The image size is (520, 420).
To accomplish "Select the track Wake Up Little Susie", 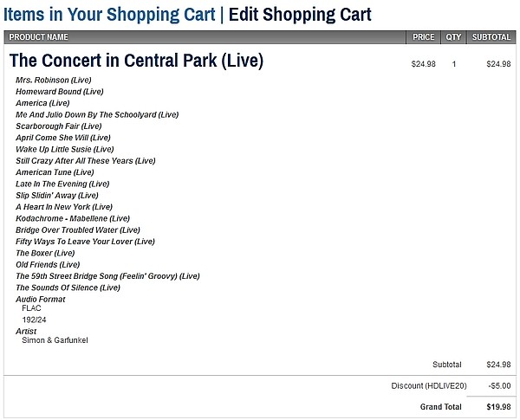I will tap(65, 149).
